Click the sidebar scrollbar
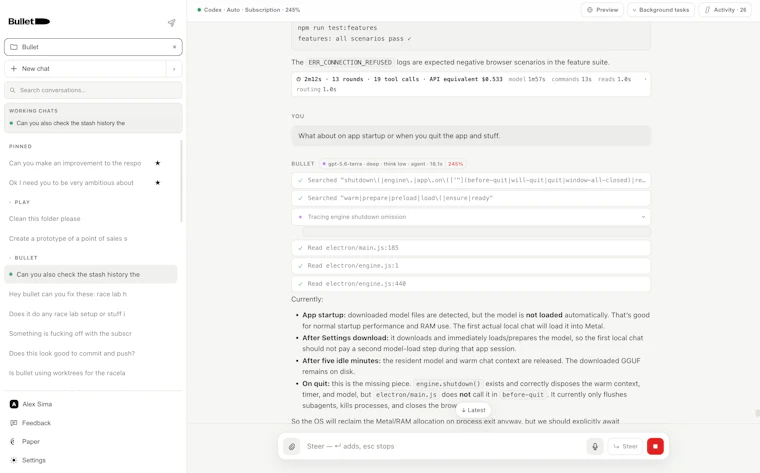Viewport: 760px width, 473px height. pos(181,181)
